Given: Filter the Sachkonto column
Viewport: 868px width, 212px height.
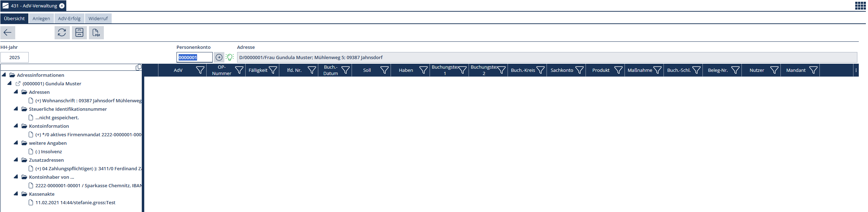Looking at the screenshot, I should tap(579, 70).
